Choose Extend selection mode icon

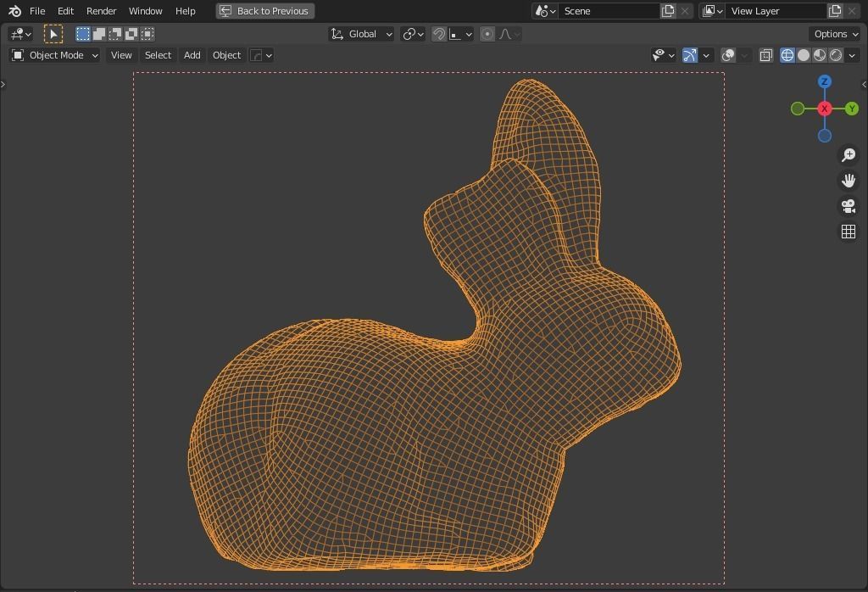point(99,34)
